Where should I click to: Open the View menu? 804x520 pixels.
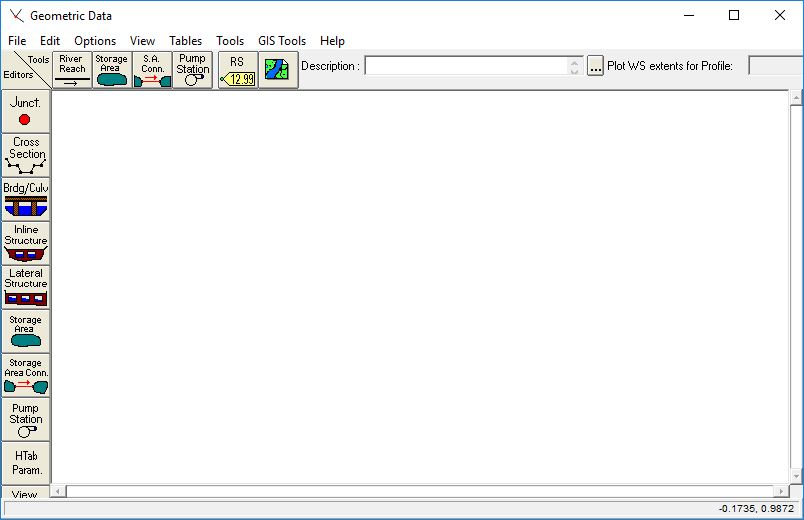tap(142, 41)
